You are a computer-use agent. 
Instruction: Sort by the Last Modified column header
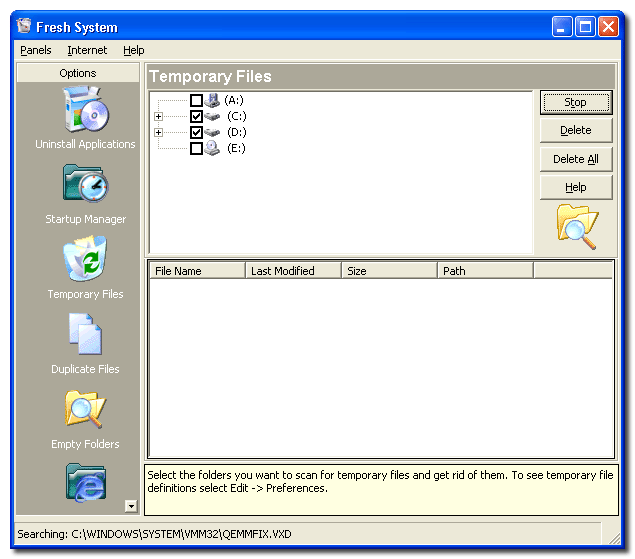[294, 271]
